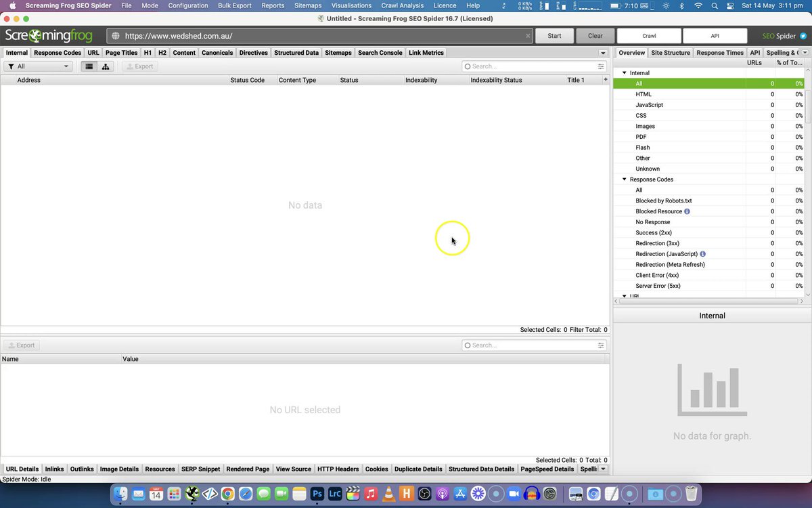Open the Mode menu
This screenshot has width=812, height=508.
pos(150,5)
